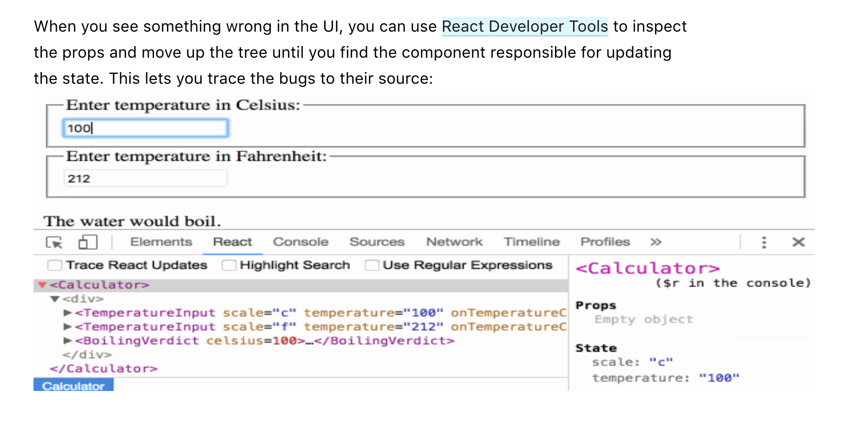Open the DevTools three-dot customization menu
This screenshot has height=431, width=868.
763,242
